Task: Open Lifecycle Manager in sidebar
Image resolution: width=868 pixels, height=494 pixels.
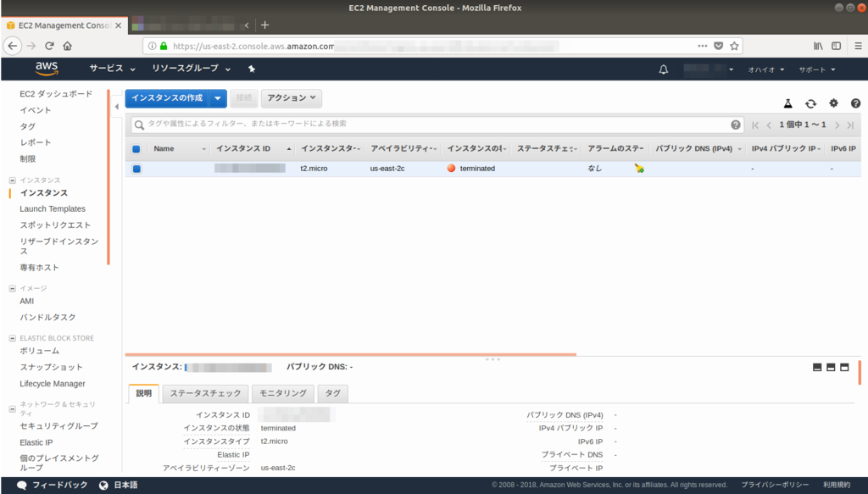Action: point(53,384)
